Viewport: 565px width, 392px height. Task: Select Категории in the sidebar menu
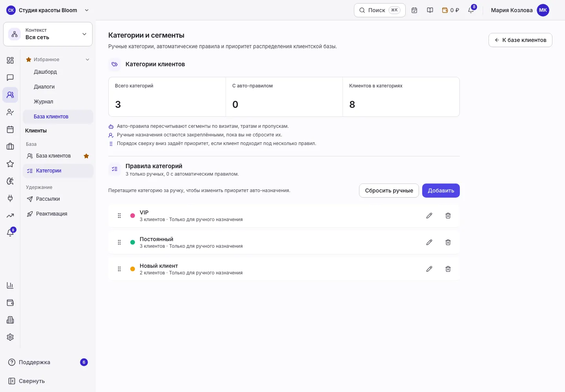[x=58, y=171]
